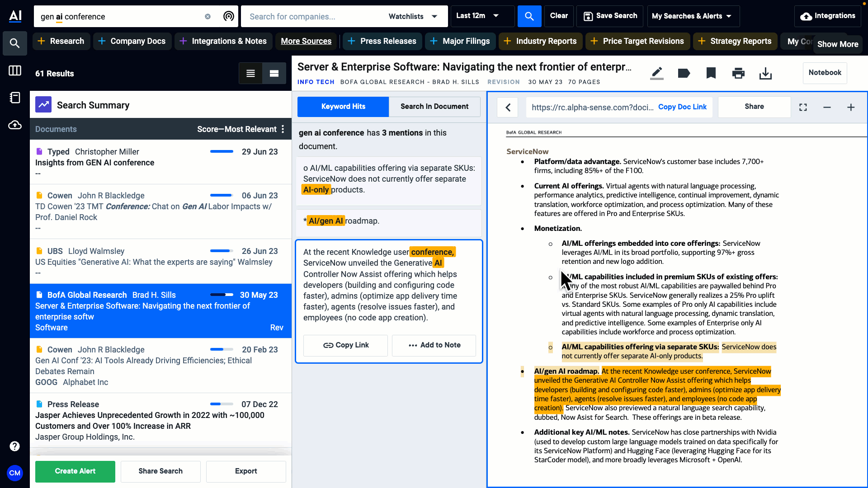Viewport: 868px width, 488px height.
Task: Click the smart synonyms icon in the search box
Action: (229, 16)
